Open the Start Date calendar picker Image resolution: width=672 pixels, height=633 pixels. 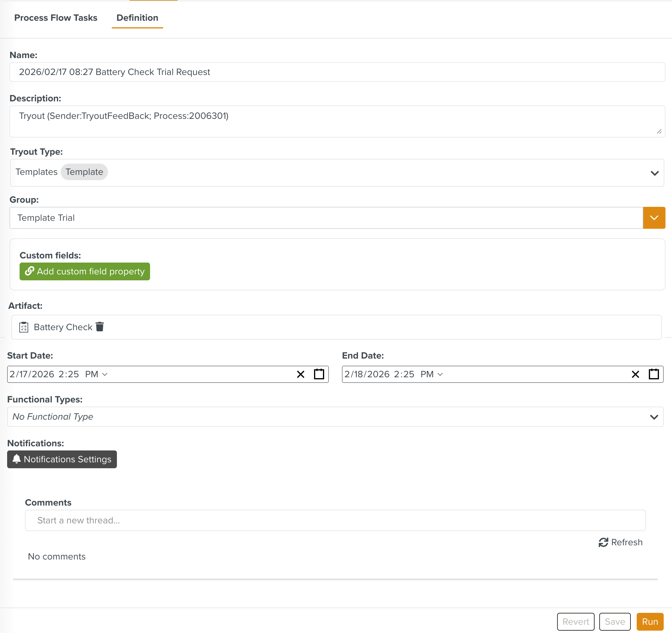coord(319,374)
